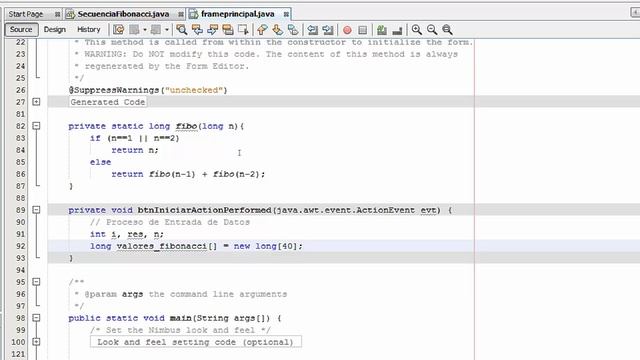Screen dimensions: 640x360
Task: Click the 'public static void main' line
Action: [x=175, y=318]
